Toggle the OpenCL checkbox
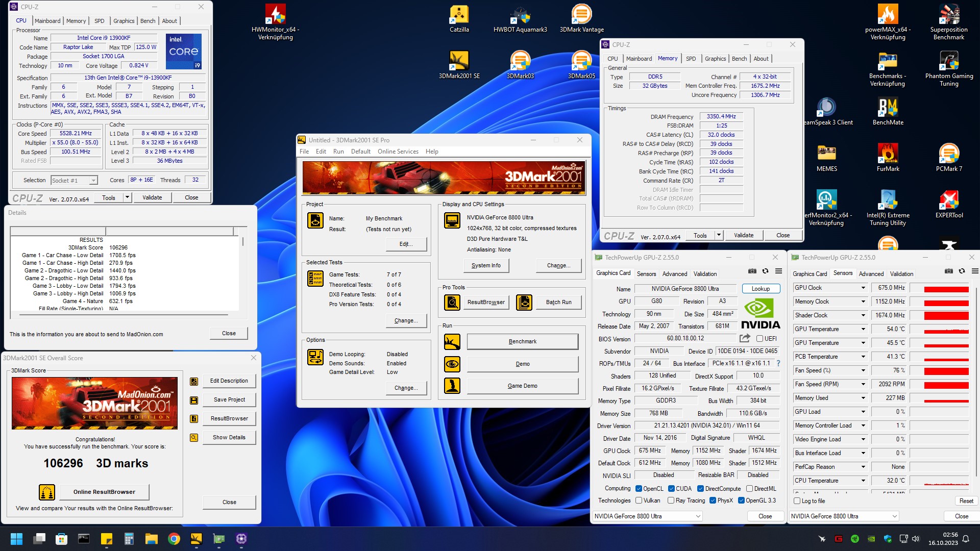The width and height of the screenshot is (980, 551). coord(639,489)
